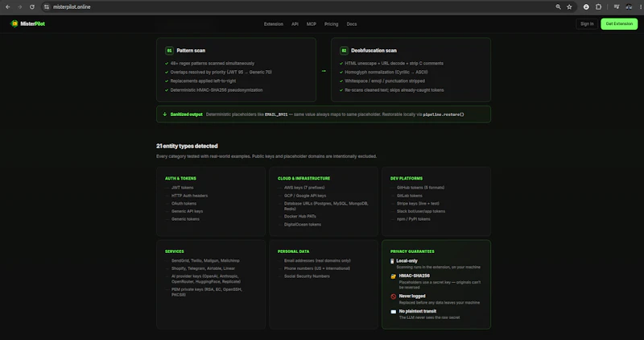This screenshot has width=644, height=340.
Task: Open the MCP nav item
Action: (x=312, y=24)
